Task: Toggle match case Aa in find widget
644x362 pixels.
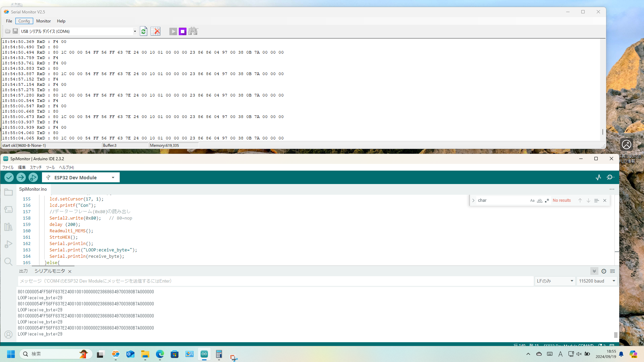Action: pyautogui.click(x=532, y=200)
